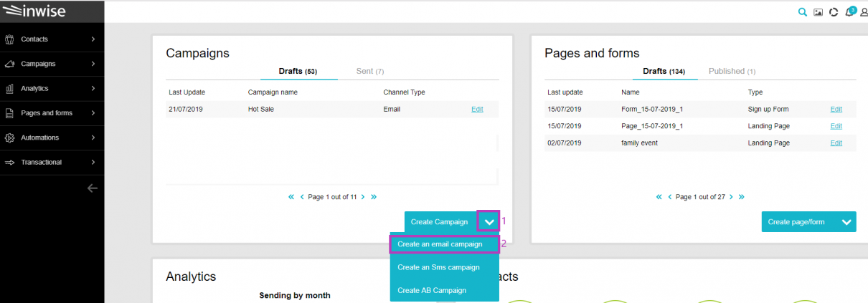
Task: Click the support lifebuoy icon in header
Action: (x=834, y=12)
